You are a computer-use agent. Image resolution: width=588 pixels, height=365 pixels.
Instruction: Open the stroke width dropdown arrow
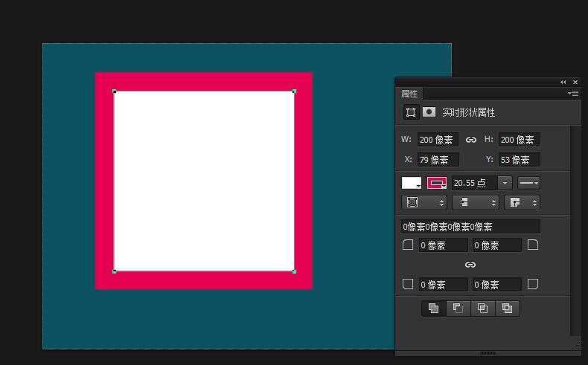click(x=505, y=183)
